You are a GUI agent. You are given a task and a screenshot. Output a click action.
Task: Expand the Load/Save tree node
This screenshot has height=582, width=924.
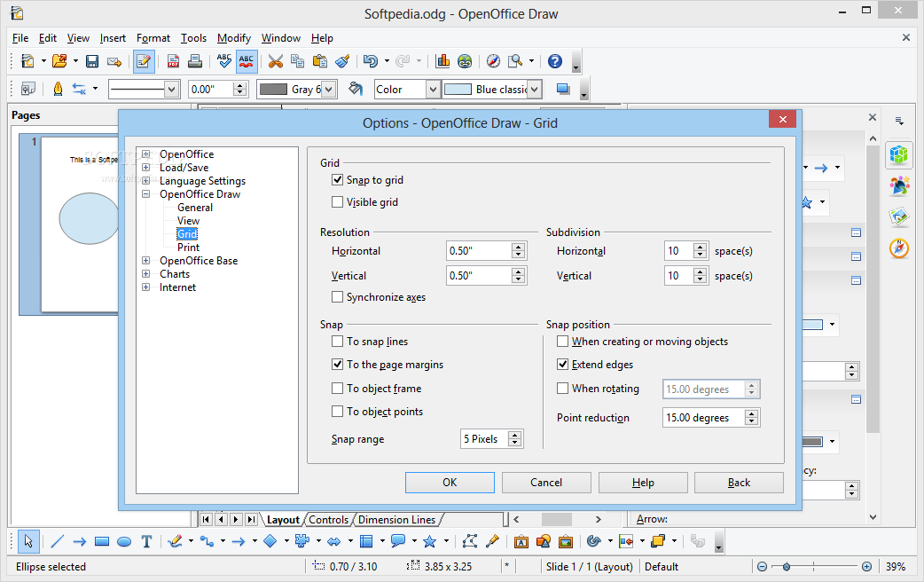point(145,168)
